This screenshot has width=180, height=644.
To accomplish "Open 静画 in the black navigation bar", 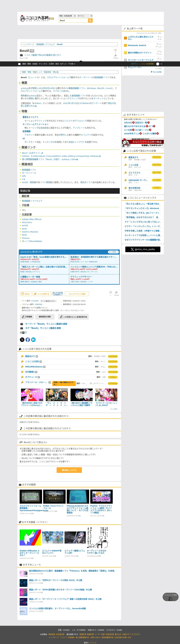I will (29, 64).
